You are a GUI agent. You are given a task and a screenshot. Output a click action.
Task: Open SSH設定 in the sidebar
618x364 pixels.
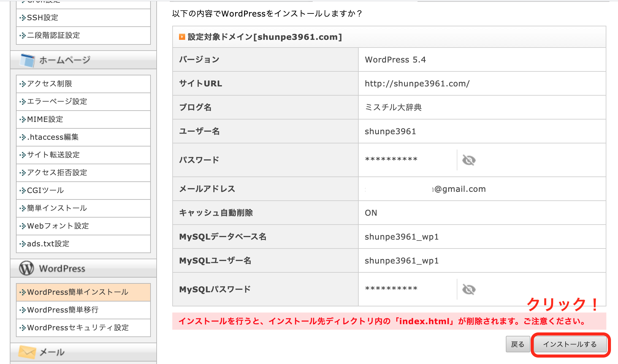[x=83, y=18]
